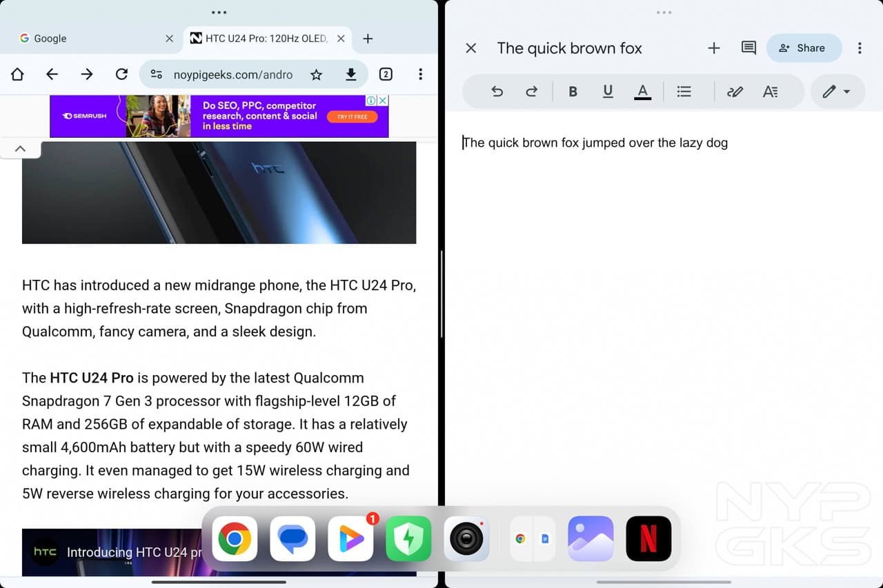Collapse the page with the up chevron
Screen dimensions: 883x588
(x=20, y=149)
